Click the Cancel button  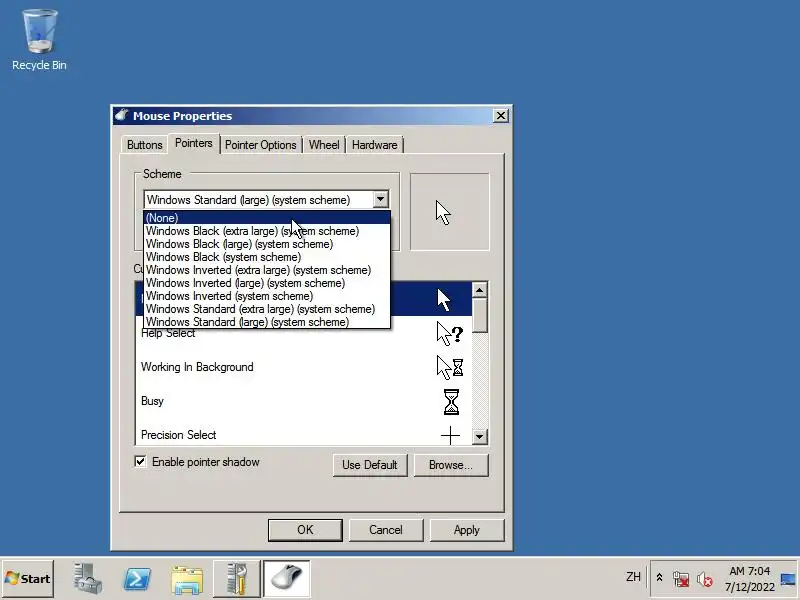[386, 530]
